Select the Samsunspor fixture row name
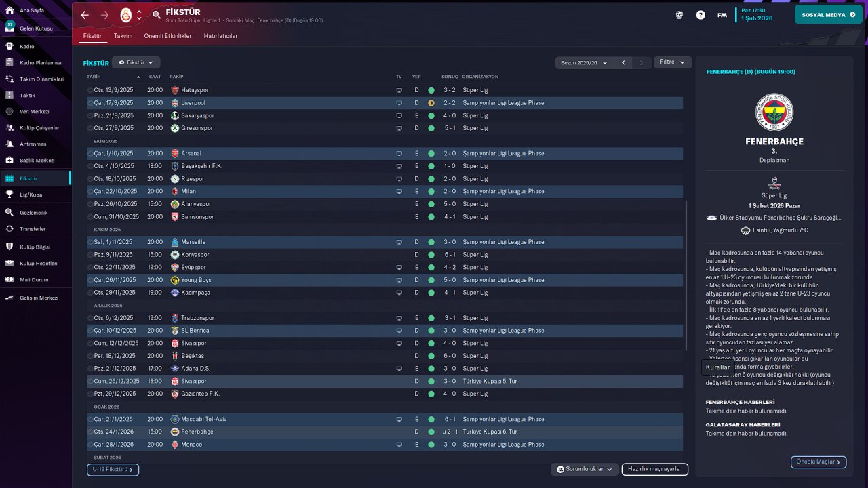Screen dimensions: 868x488 tap(197, 217)
